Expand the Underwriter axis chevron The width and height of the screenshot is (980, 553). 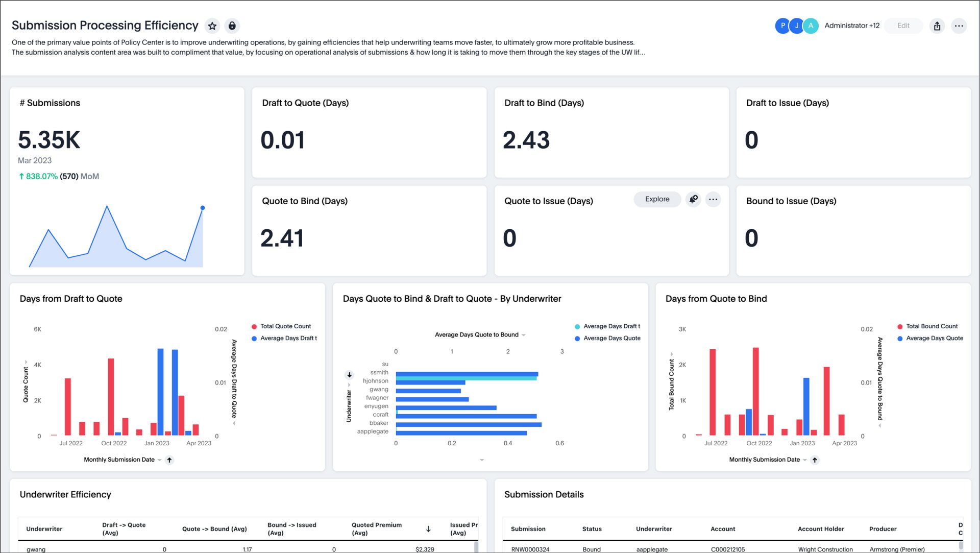349,385
